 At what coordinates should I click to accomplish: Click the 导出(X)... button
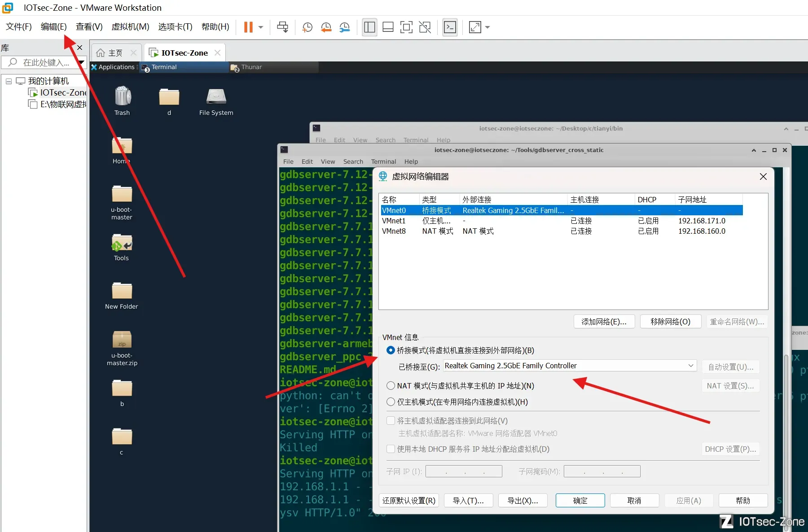[x=523, y=501]
